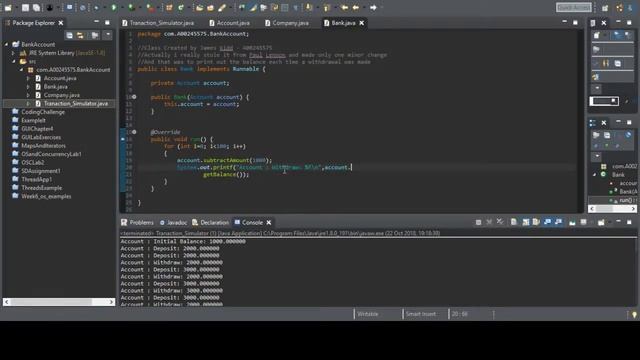The height and width of the screenshot is (360, 640).
Task: Click the Search pen icon in toolbar
Action: pyautogui.click(x=222, y=7)
